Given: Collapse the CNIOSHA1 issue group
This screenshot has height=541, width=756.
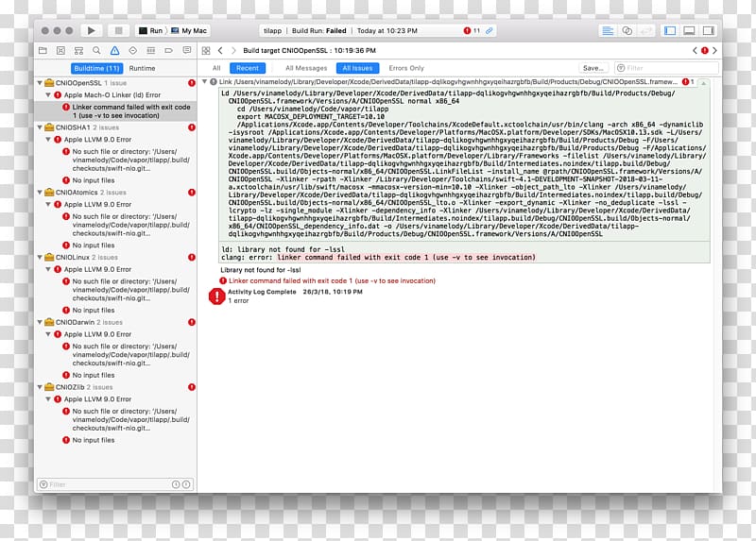Looking at the screenshot, I should pos(40,127).
